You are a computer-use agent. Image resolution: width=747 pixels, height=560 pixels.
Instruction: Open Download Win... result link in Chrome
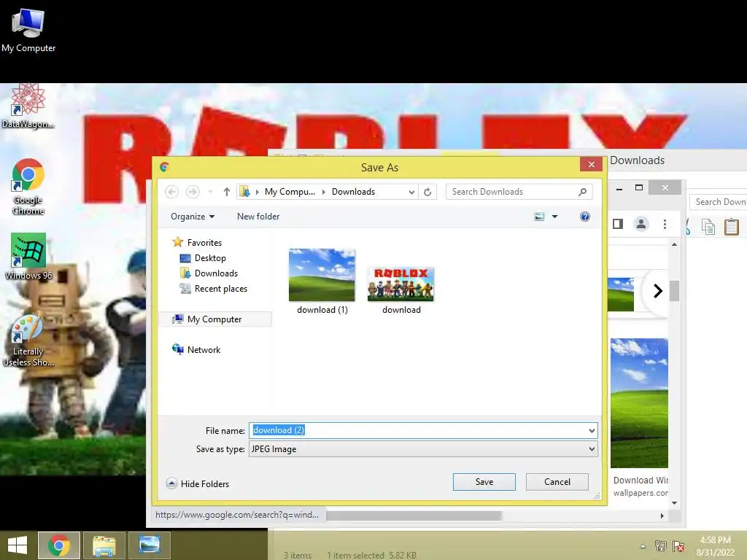640,481
